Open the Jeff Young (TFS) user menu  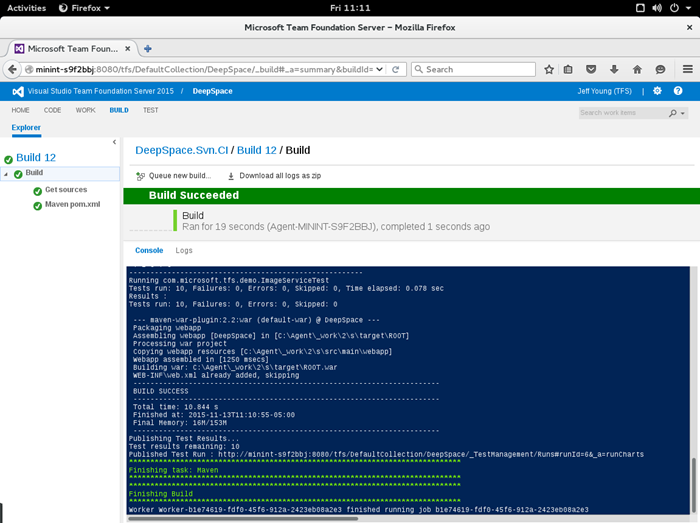click(604, 91)
